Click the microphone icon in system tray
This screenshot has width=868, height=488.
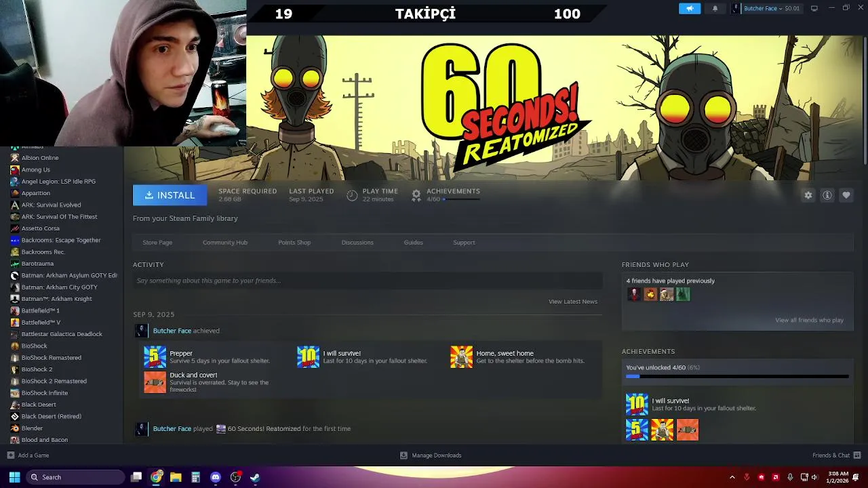coord(790,477)
